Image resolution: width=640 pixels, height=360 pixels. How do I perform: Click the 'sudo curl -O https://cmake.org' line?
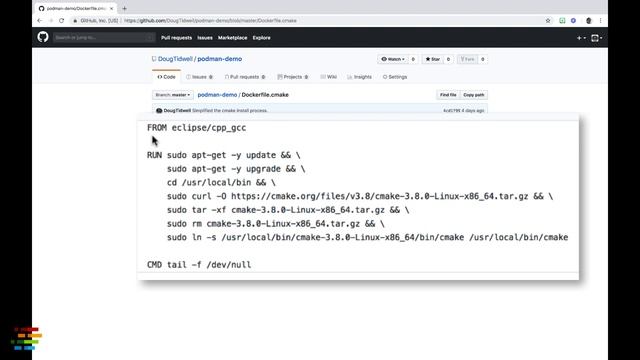tap(360, 196)
